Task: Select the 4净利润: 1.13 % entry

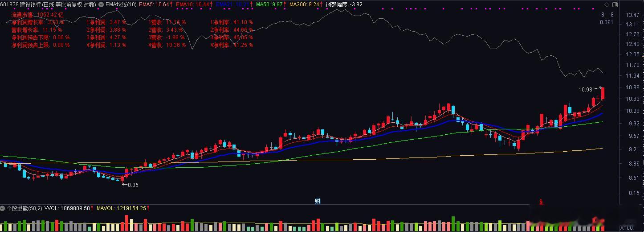Action: tap(106, 45)
